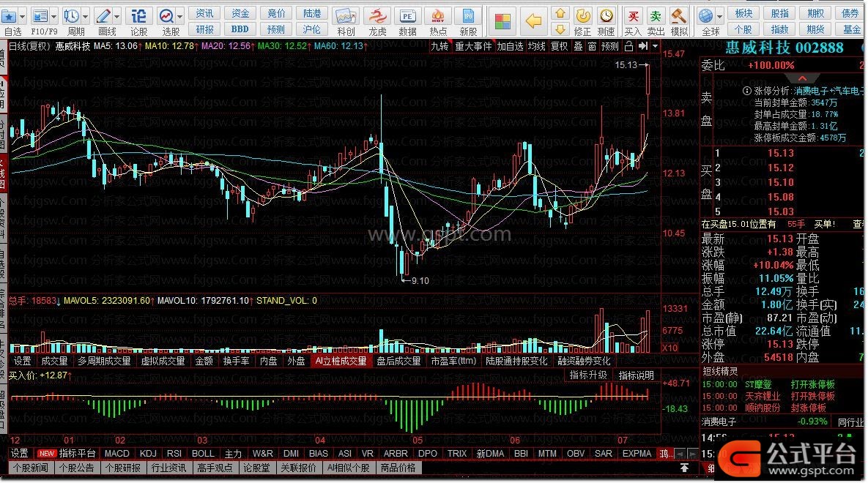Screen dimensions: 868x483
Task: Open the F10/F9 company info icon
Action: pyautogui.click(x=40, y=16)
